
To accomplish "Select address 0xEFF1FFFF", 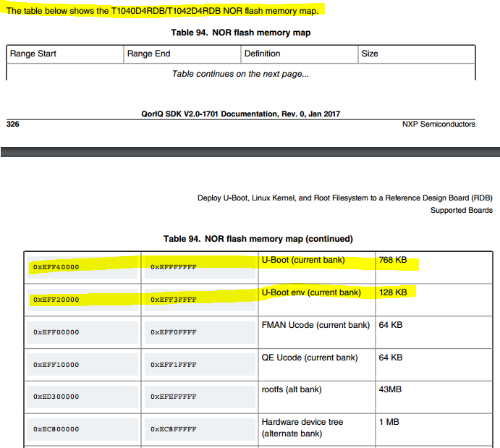I will 174,365.
